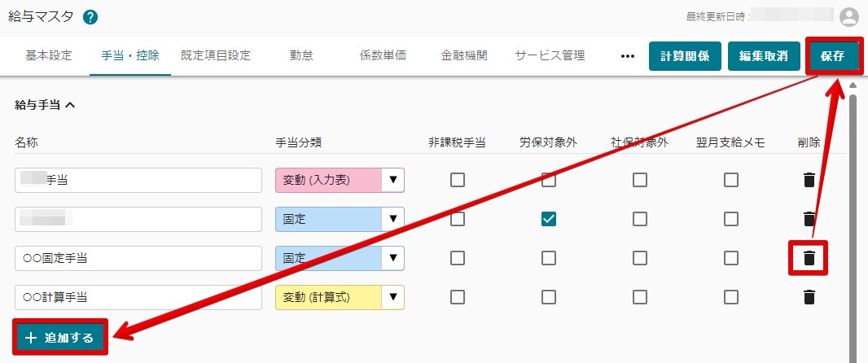Viewport: 868px width, 363px height.
Task: Click the vertical scrollbar up arrow
Action: [x=853, y=85]
